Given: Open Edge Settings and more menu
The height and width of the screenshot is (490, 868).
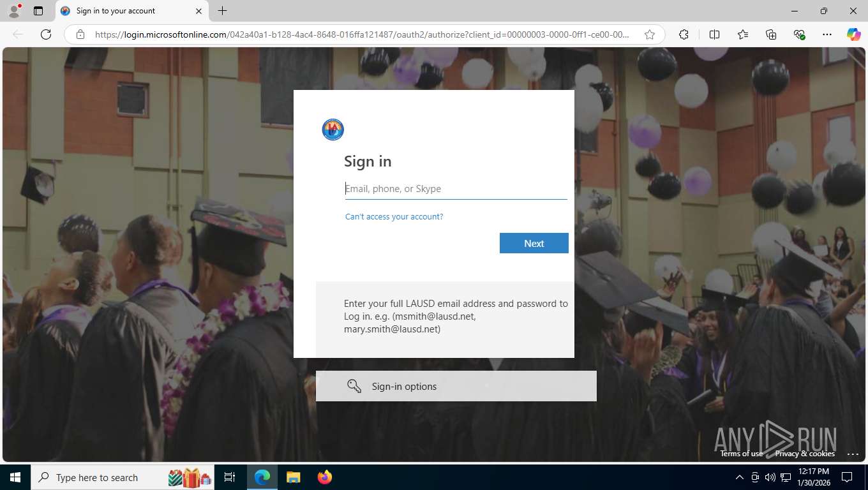Looking at the screenshot, I should pos(827,34).
